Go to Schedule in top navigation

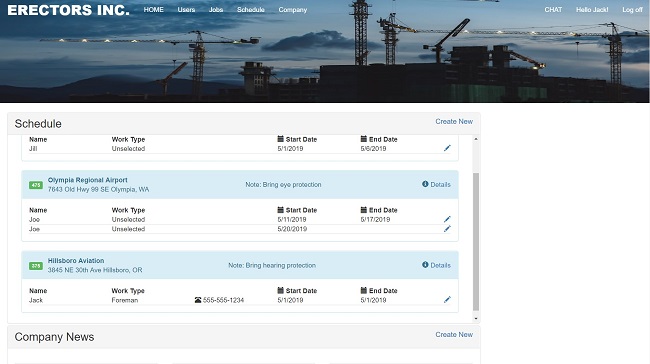click(x=250, y=10)
